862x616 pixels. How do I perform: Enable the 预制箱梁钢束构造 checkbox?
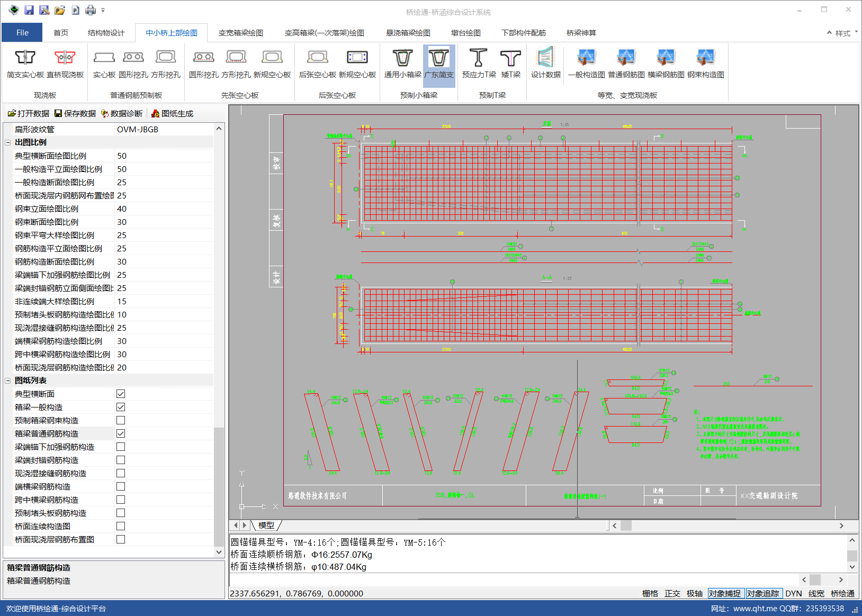click(121, 420)
